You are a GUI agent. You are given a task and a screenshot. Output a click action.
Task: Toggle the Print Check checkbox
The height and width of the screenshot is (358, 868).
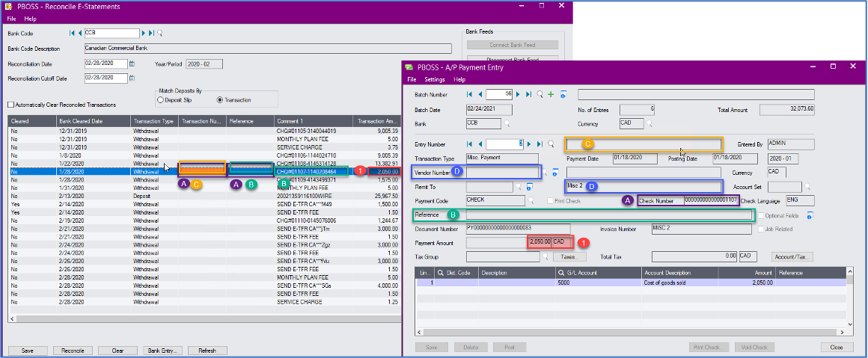click(550, 201)
